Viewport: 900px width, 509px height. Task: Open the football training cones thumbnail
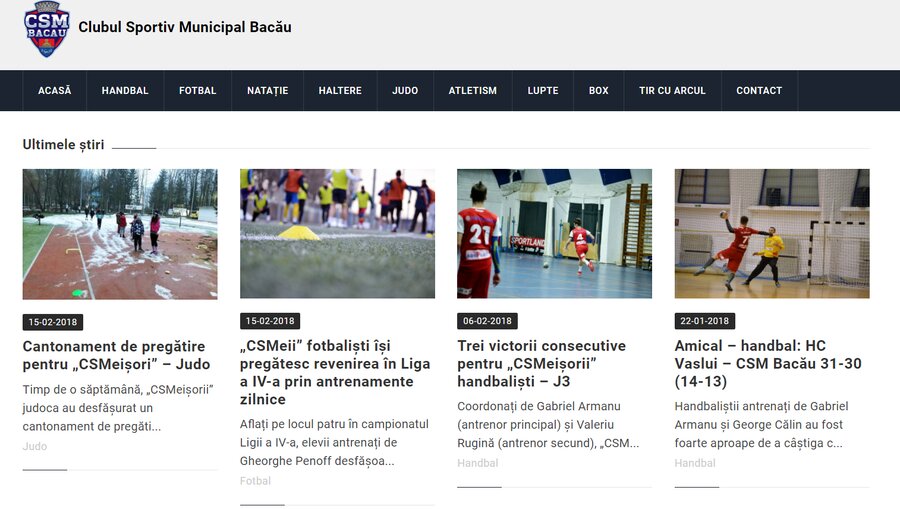(337, 234)
